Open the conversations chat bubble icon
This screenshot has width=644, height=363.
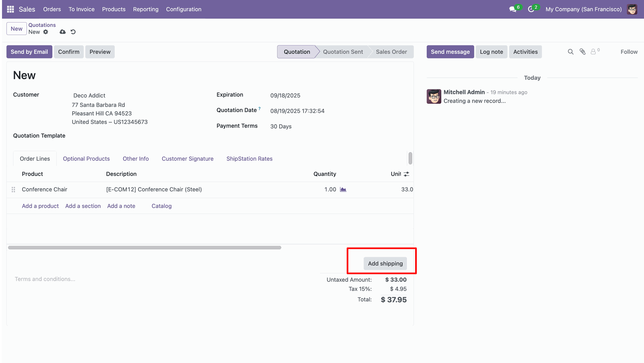coord(513,9)
